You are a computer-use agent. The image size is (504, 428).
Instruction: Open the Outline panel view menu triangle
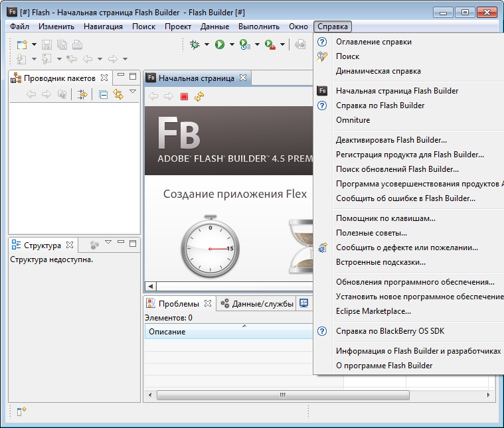click(x=108, y=242)
